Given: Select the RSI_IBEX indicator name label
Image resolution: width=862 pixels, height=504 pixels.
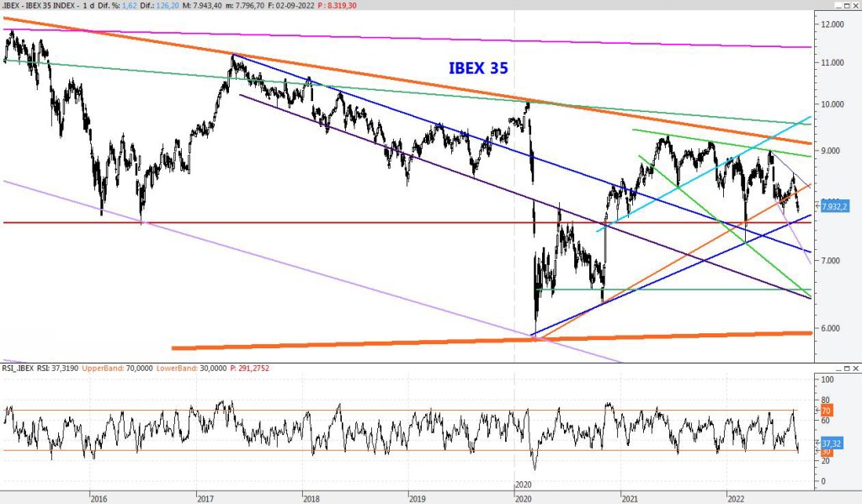Looking at the screenshot, I should 19,368.
